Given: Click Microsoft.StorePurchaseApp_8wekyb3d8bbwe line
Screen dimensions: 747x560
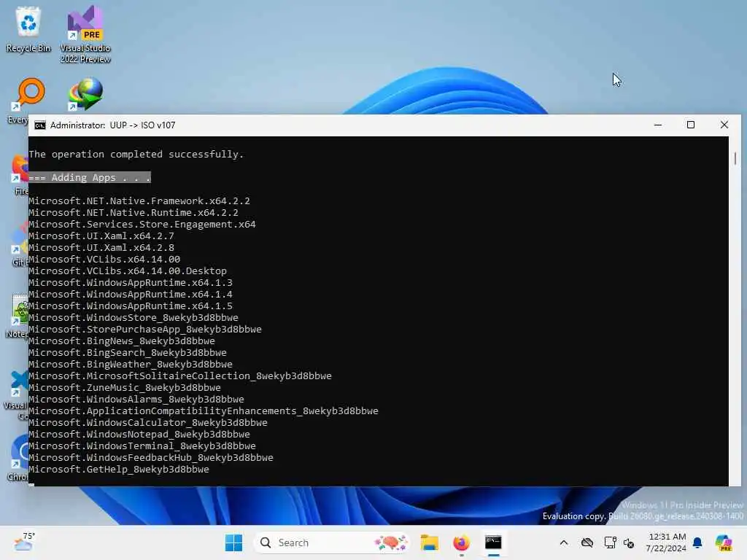Looking at the screenshot, I should [145, 329].
